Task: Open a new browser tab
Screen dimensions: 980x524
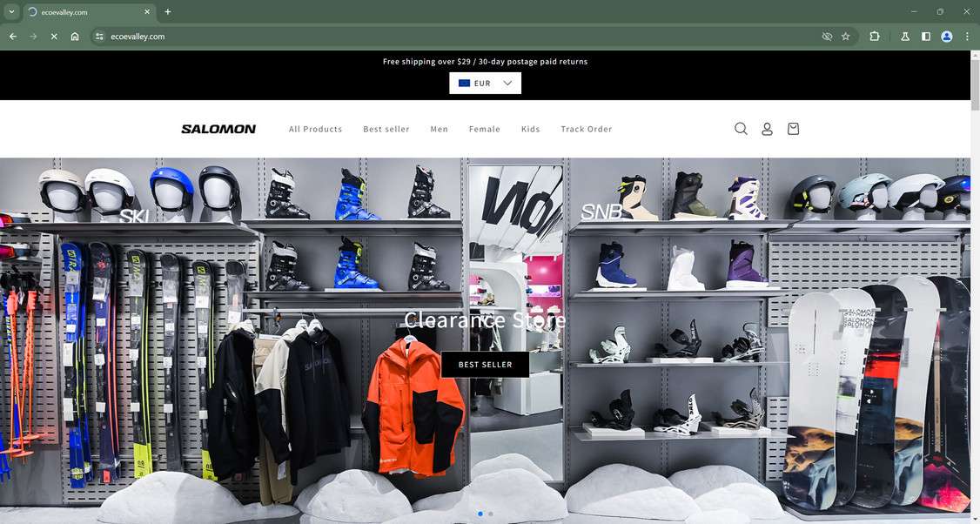Action: click(x=167, y=12)
